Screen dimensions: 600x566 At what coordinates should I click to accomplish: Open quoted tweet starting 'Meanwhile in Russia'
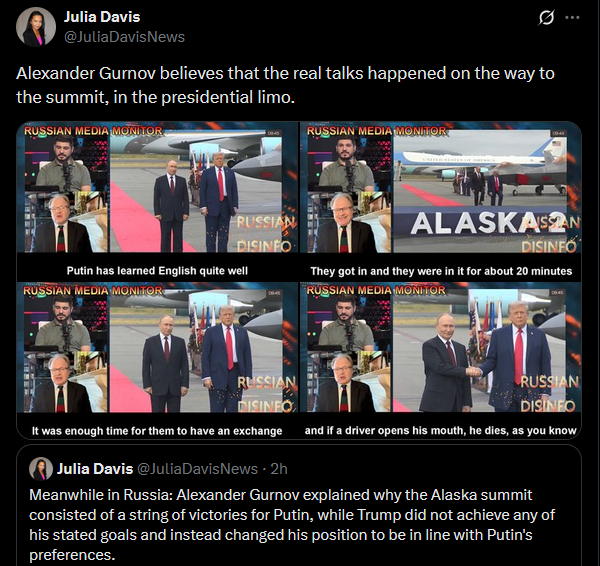coord(299,506)
